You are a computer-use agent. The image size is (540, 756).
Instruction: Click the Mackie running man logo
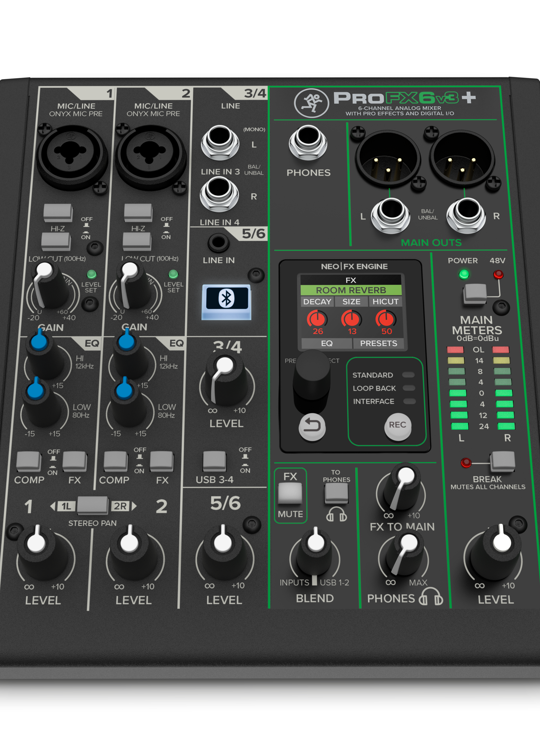[312, 103]
